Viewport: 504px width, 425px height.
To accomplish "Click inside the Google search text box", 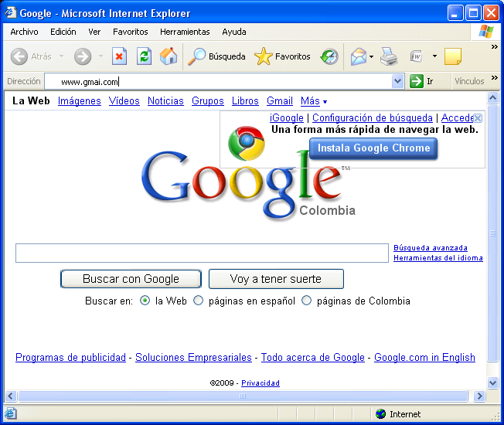I will tap(202, 253).
